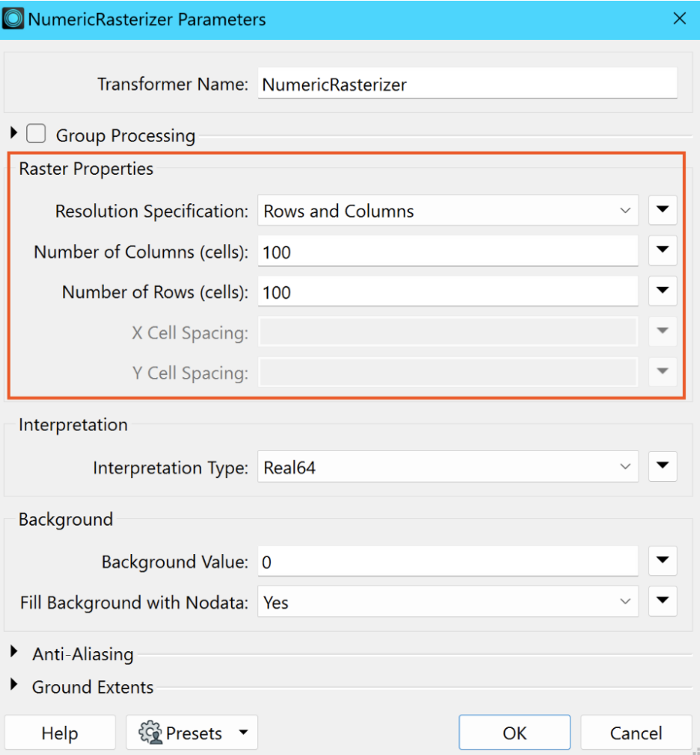Screen dimensions: 700x755
Task: Open the arrow menu beside Interpretation Type
Action: (x=662, y=466)
